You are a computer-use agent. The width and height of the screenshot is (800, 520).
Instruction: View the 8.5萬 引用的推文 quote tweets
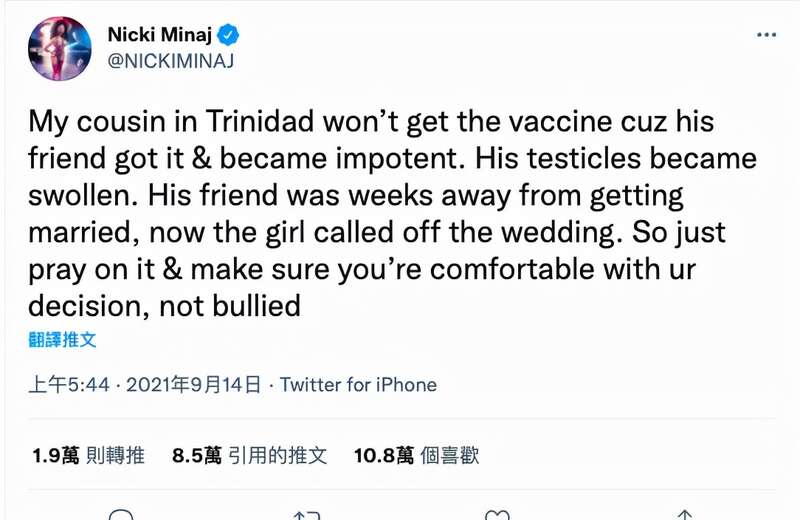coord(250,455)
